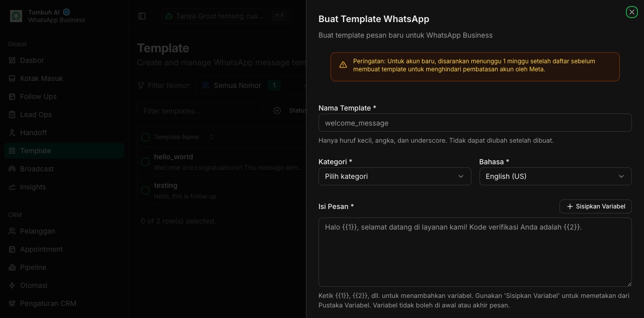Click the Lead Ops clipboard icon

tap(12, 115)
